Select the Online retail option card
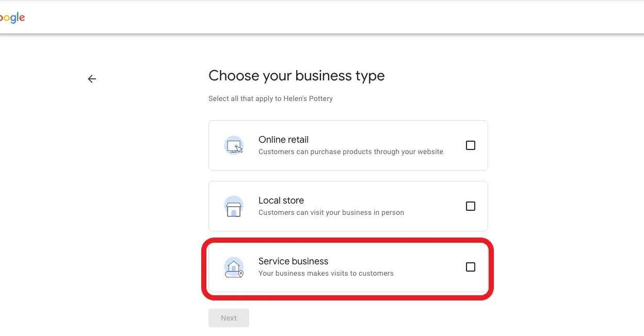This screenshot has height=336, width=644. pos(348,145)
